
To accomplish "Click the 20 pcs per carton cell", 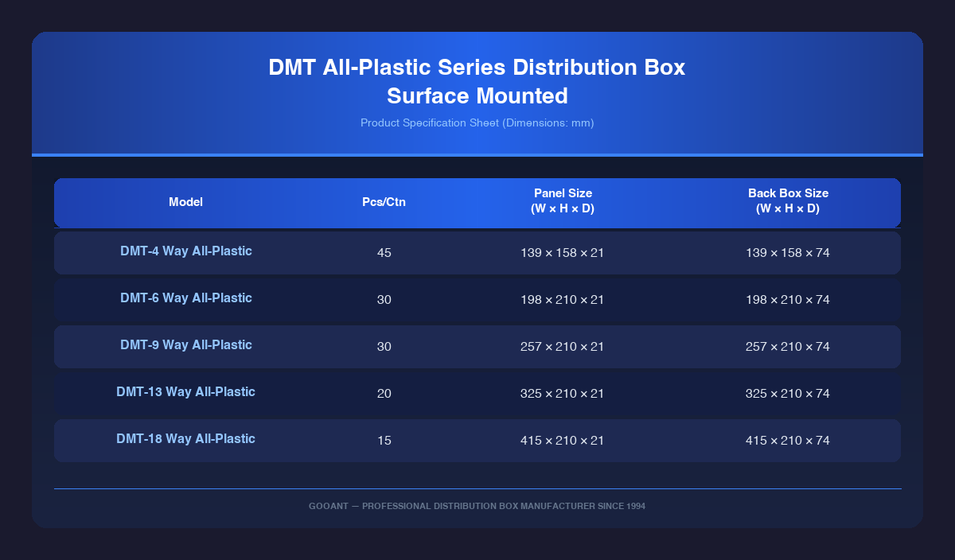I will 384,394.
